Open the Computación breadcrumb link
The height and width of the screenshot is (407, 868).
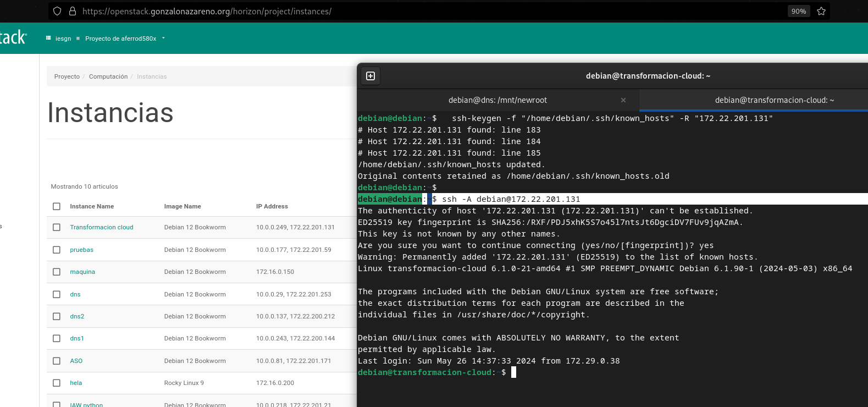coord(108,76)
